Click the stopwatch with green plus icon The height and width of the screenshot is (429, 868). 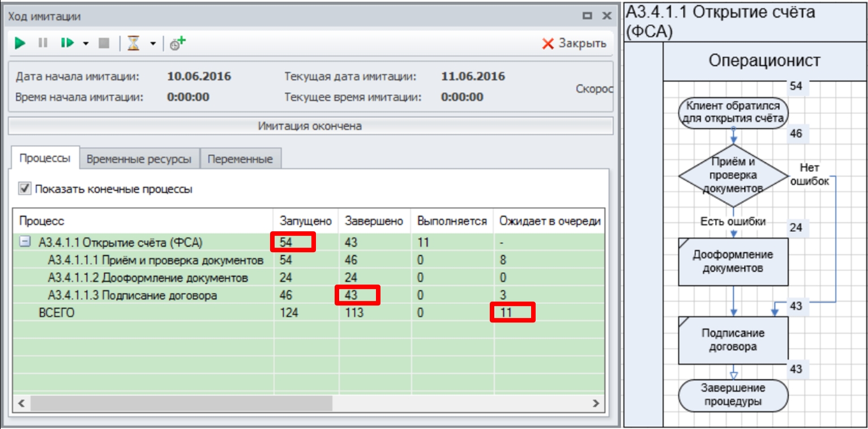(x=178, y=43)
